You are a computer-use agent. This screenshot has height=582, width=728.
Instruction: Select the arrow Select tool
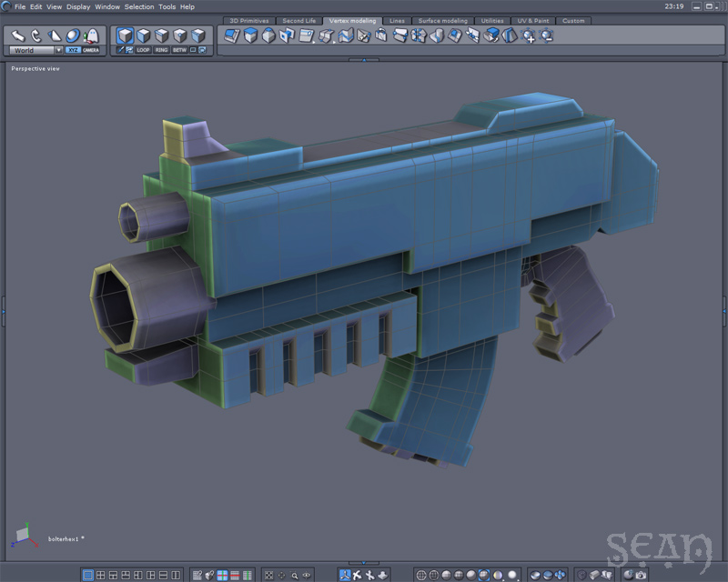click(x=17, y=35)
